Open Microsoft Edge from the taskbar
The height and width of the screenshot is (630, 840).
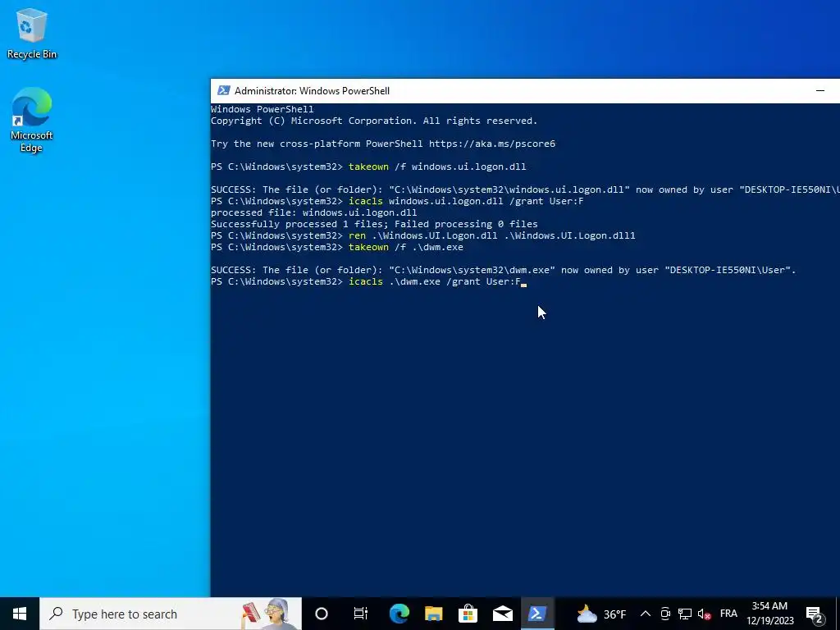click(399, 614)
